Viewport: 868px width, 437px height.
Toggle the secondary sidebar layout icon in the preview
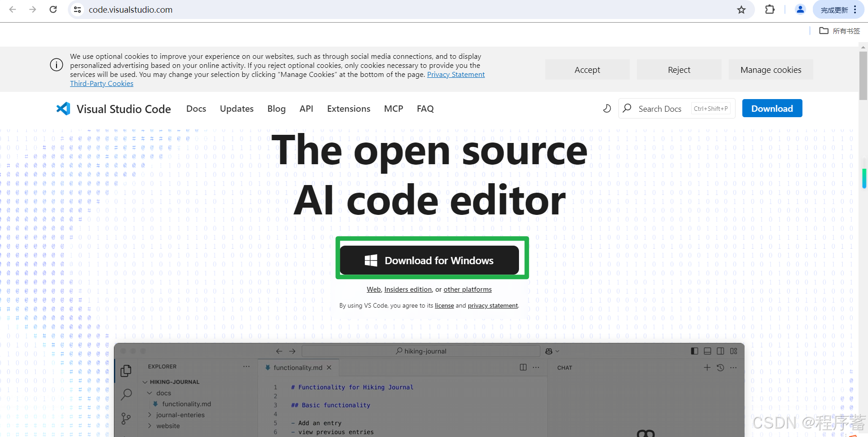click(720, 351)
